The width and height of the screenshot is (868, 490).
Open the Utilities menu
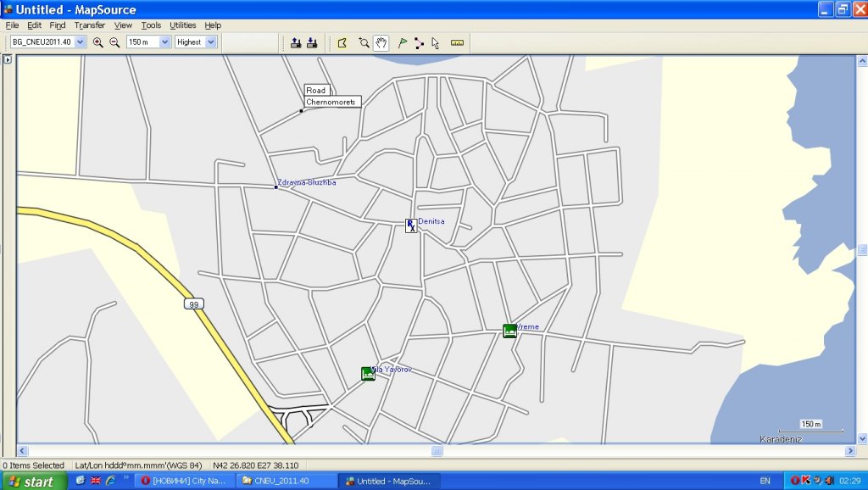[182, 25]
